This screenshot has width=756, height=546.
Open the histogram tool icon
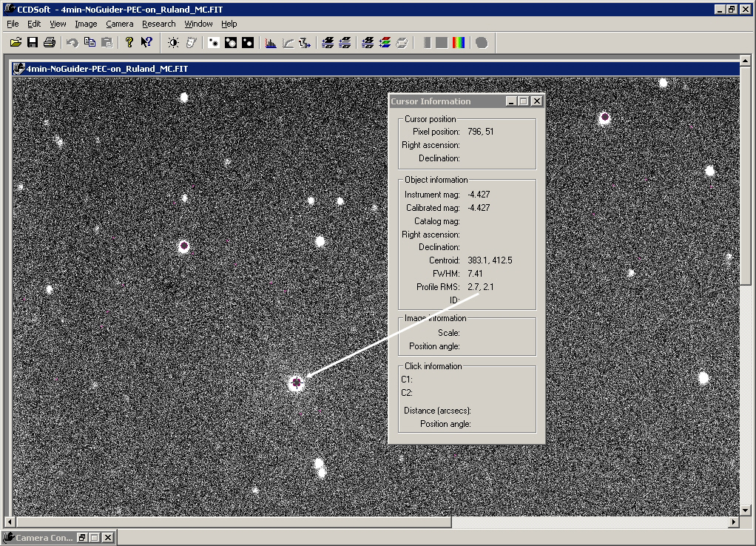coord(271,42)
